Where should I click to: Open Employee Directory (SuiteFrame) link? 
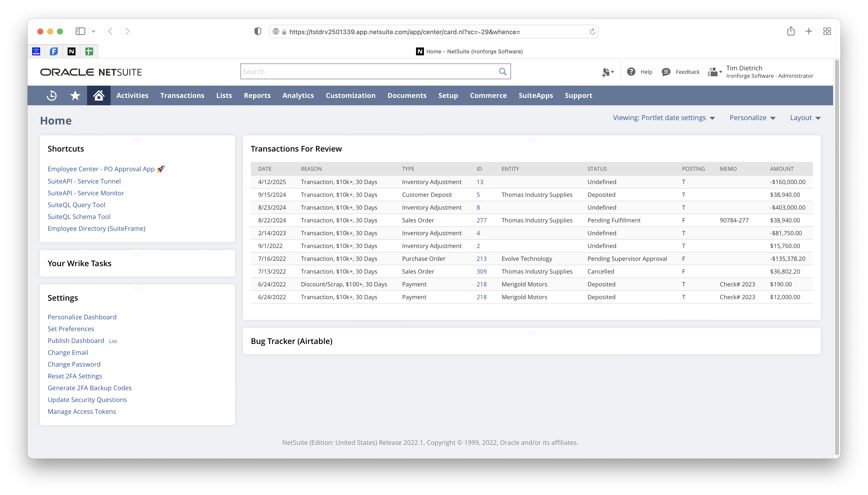pos(96,229)
